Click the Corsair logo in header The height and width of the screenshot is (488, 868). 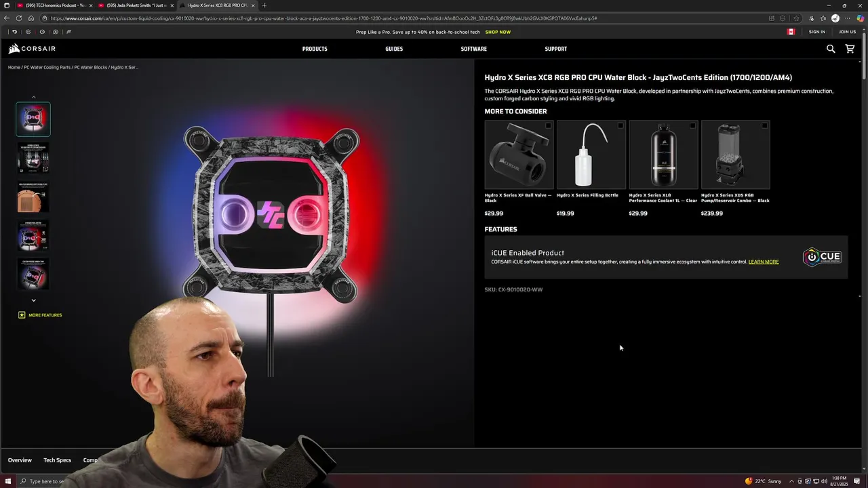(32, 49)
